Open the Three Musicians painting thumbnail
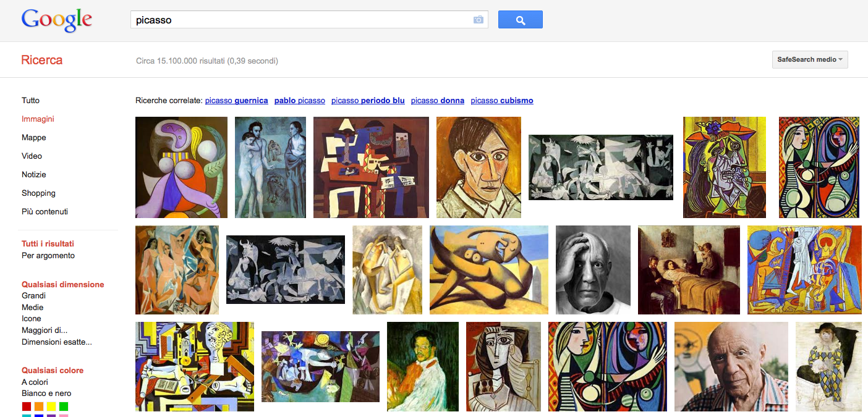The height and width of the screenshot is (417, 868). (x=371, y=167)
